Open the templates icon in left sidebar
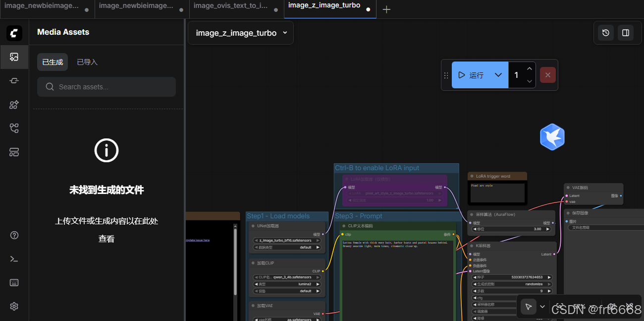 point(14,152)
